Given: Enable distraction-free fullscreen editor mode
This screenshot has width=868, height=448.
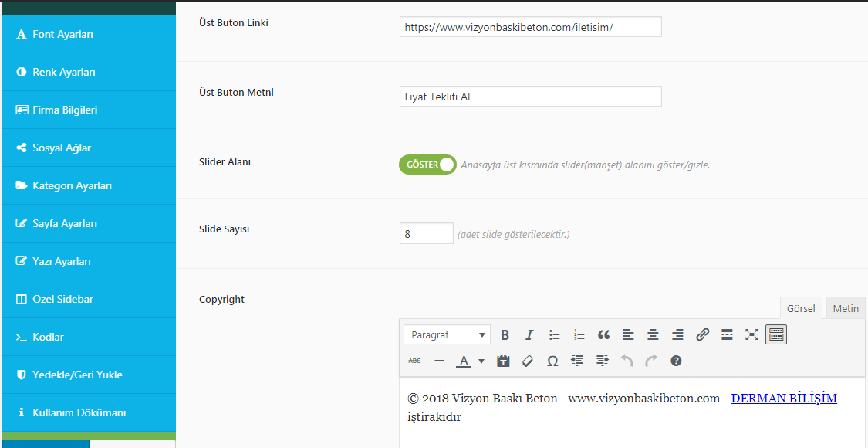Looking at the screenshot, I should tap(751, 334).
